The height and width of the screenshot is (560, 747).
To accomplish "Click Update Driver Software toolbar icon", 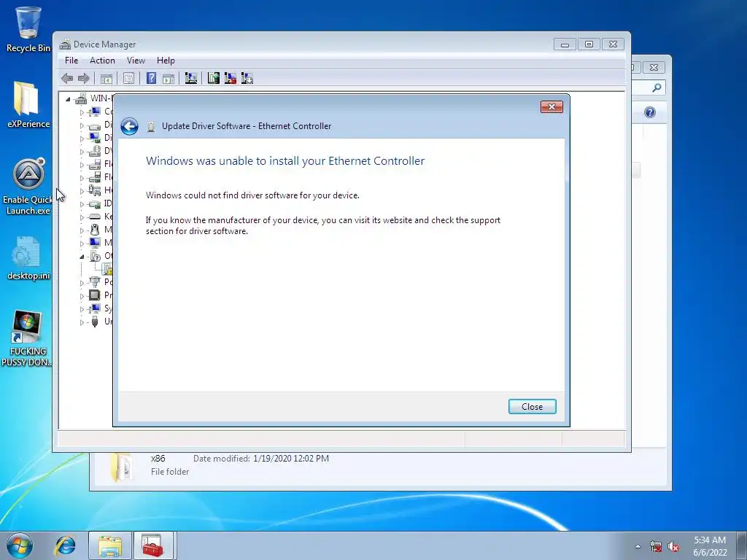I will coord(214,78).
